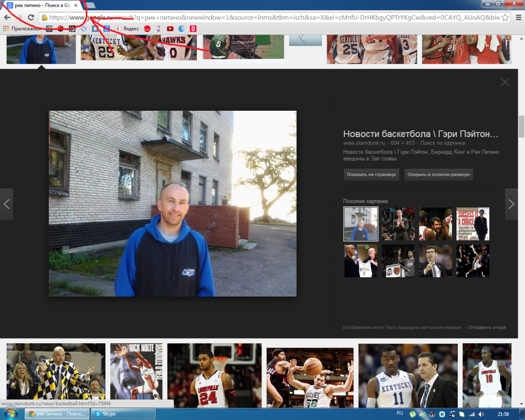Close the image preview panel
The width and height of the screenshot is (525, 420).
pos(505,82)
